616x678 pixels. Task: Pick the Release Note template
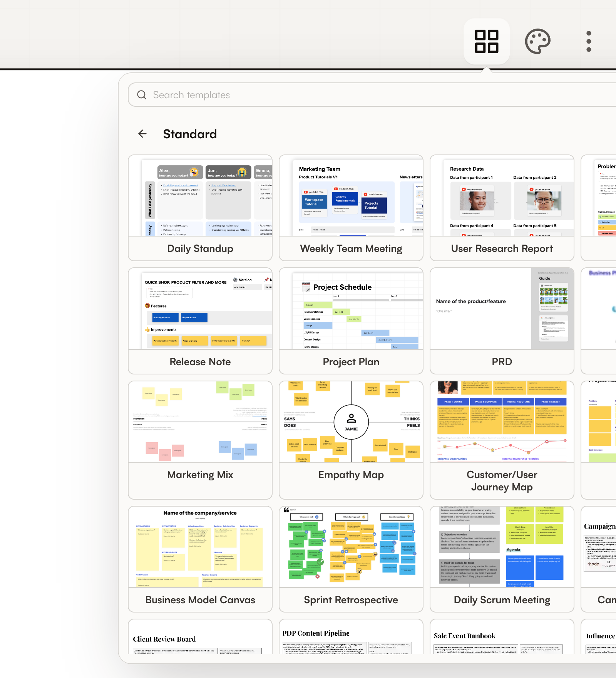200,321
